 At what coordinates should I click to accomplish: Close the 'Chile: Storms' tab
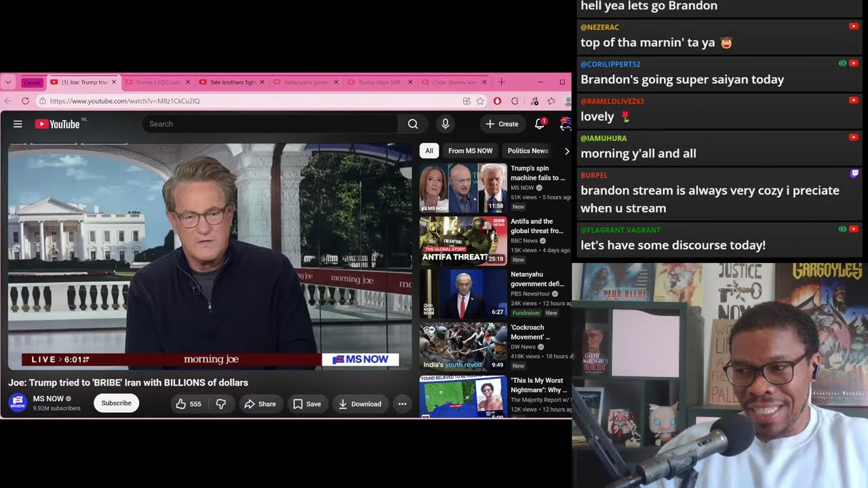[484, 82]
